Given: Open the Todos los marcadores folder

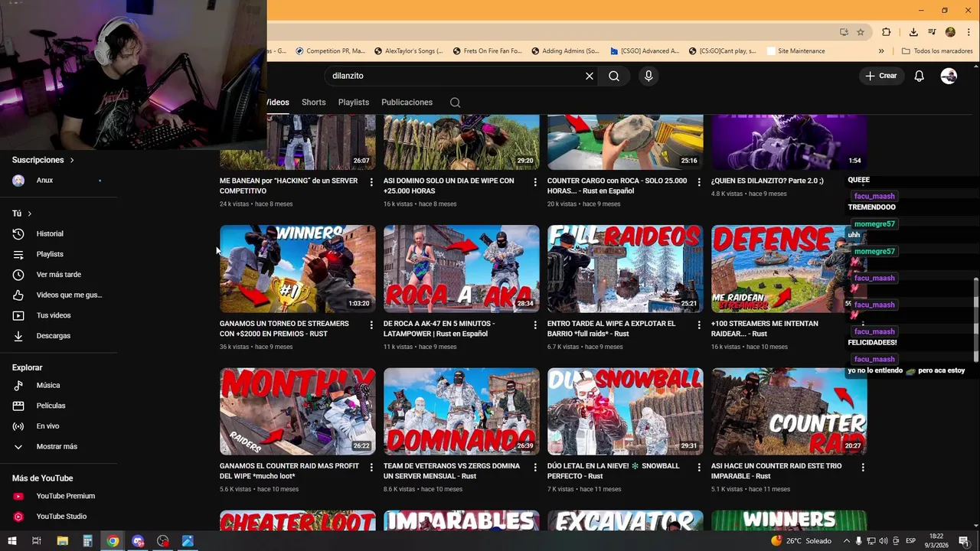Looking at the screenshot, I should click(x=937, y=51).
